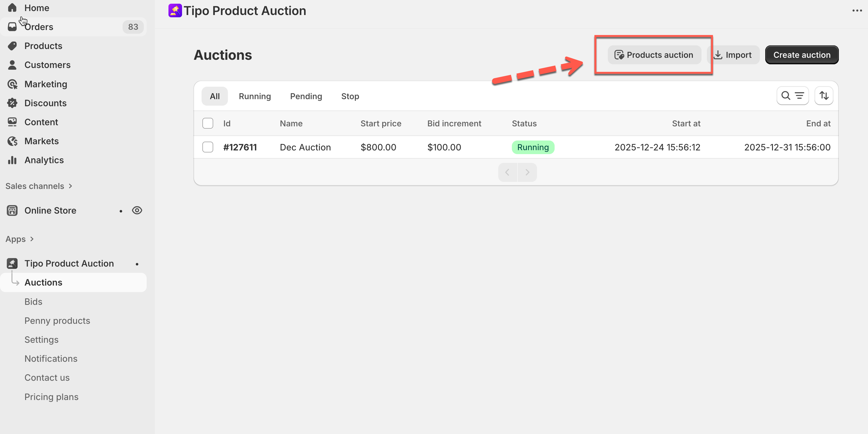This screenshot has height=434, width=868.
Task: Click the Marketing target icon
Action: point(12,84)
